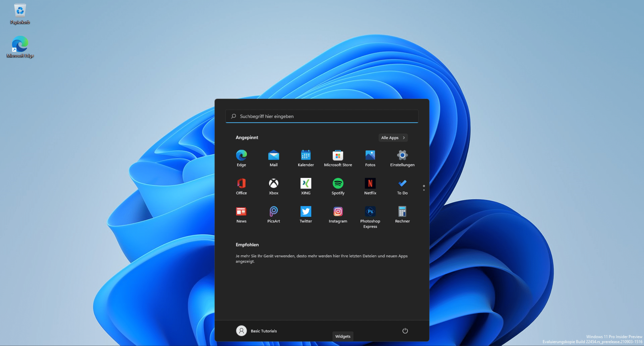Open Photoshop Express

(370, 212)
